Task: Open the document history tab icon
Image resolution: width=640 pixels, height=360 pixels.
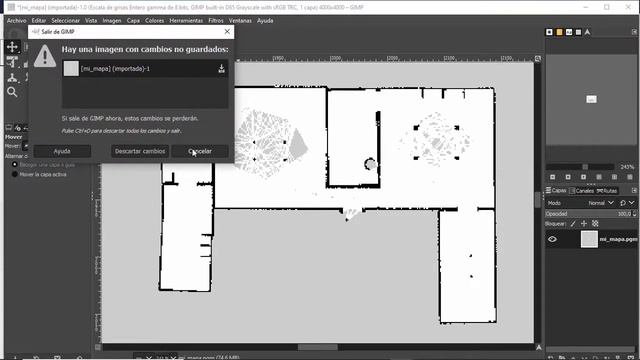Action: pos(578,32)
